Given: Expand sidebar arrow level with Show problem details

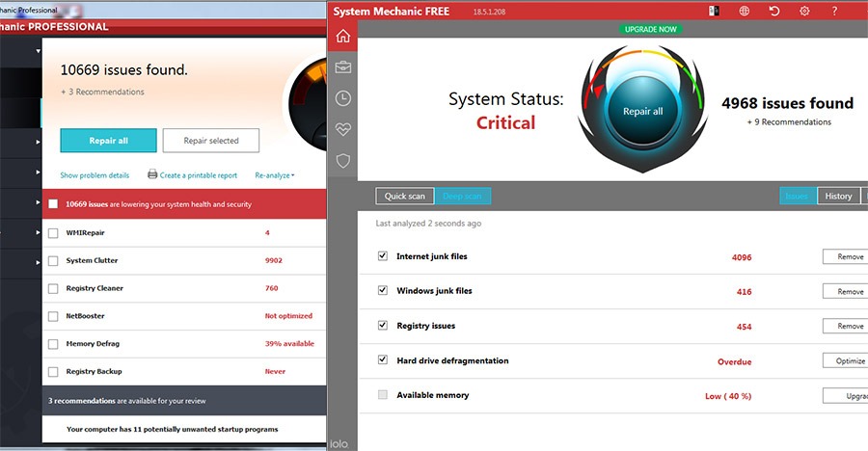Looking at the screenshot, I should coord(39,172).
